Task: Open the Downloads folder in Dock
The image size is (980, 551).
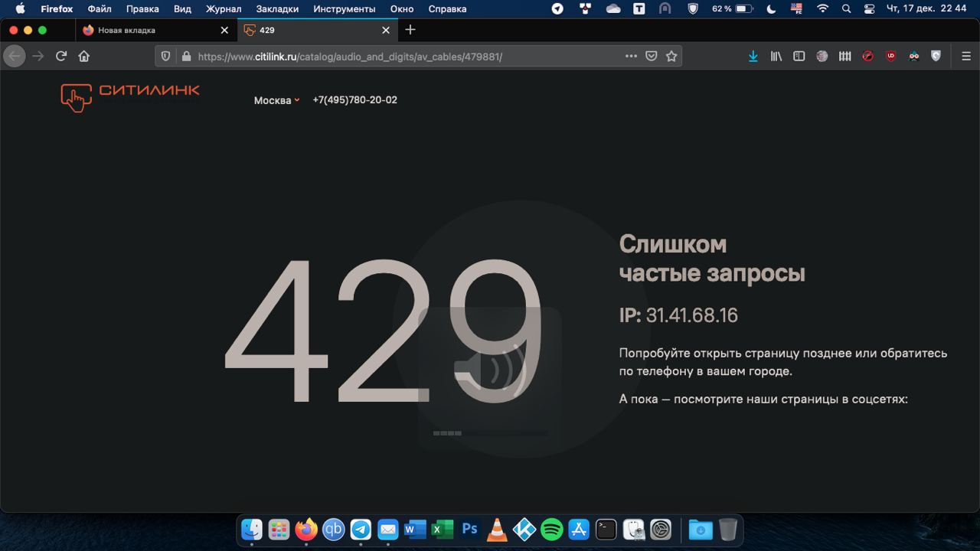Action: click(701, 529)
